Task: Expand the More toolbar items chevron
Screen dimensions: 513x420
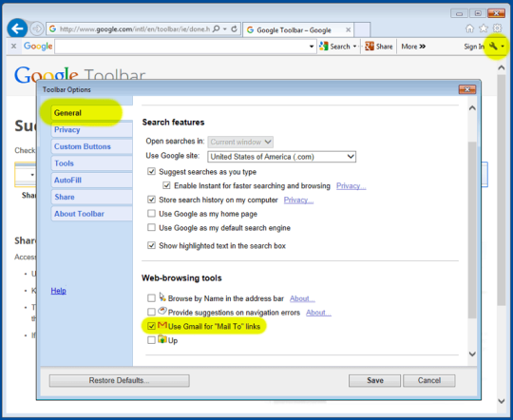Action: (x=413, y=47)
